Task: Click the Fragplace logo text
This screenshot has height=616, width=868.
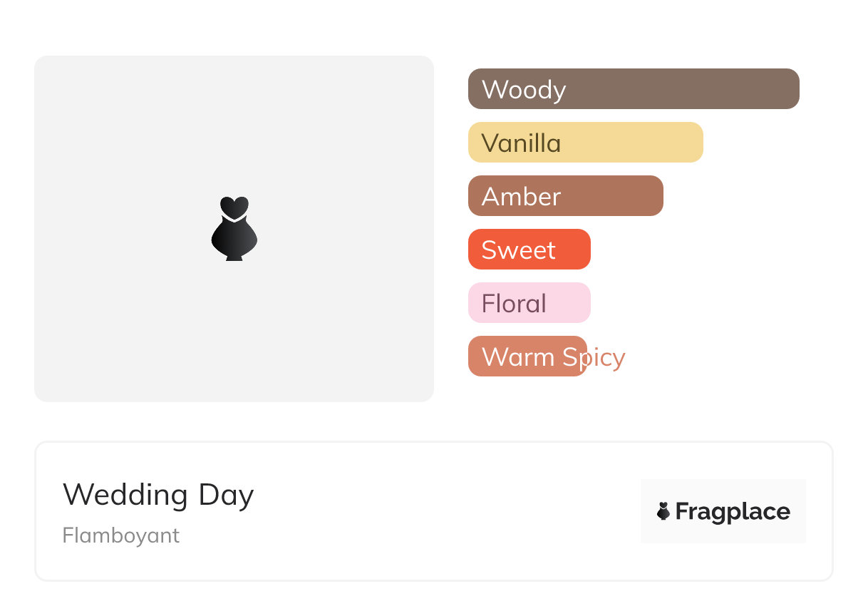Action: click(733, 512)
